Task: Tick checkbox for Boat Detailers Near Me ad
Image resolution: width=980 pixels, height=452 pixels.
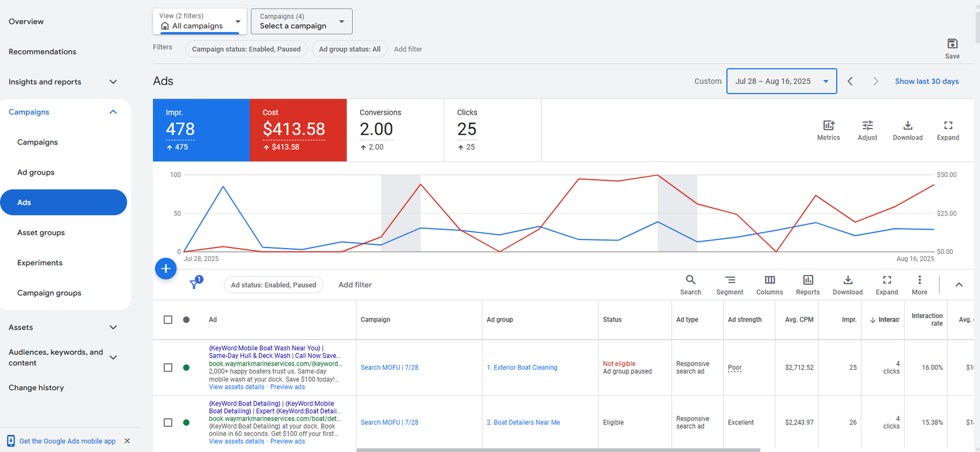Action: (x=168, y=423)
